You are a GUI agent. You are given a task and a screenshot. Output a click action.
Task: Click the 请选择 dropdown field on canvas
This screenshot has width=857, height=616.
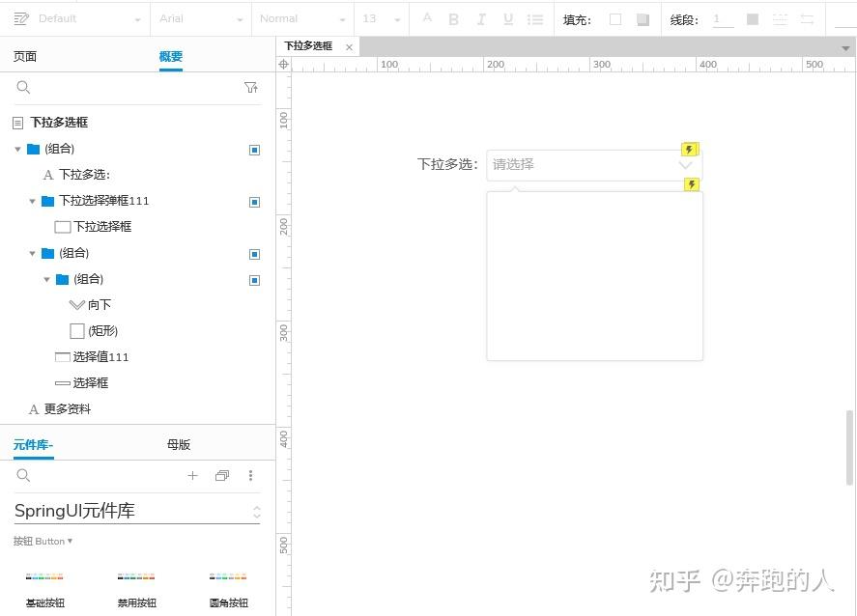point(594,165)
